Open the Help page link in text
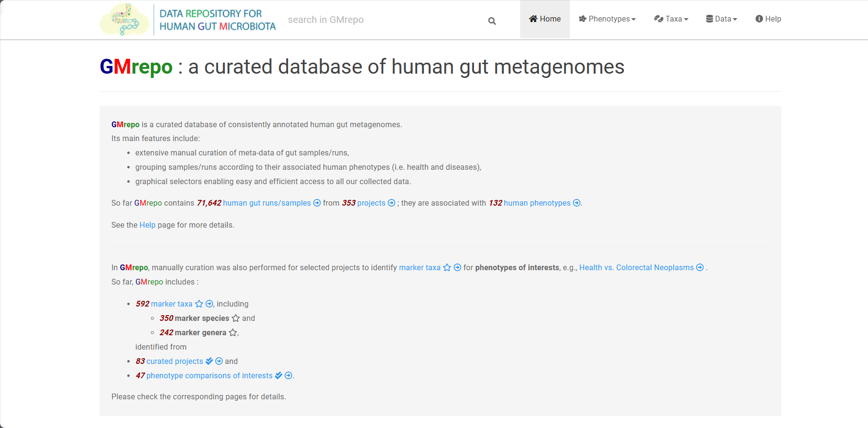Image resolution: width=868 pixels, height=428 pixels. click(147, 225)
